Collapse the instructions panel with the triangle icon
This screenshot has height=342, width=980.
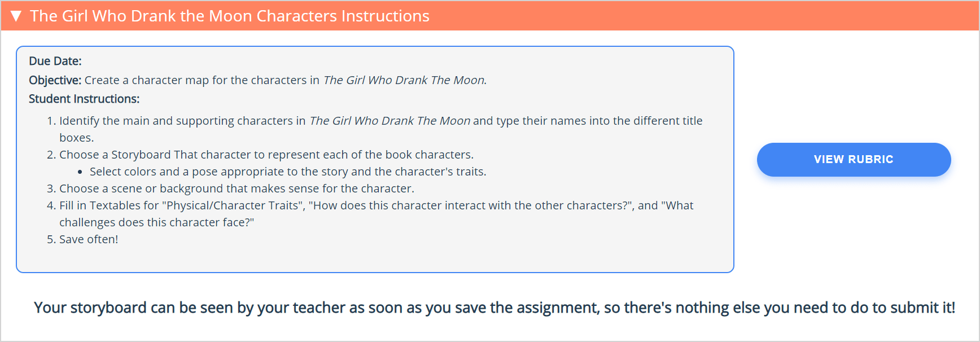pyautogui.click(x=16, y=16)
